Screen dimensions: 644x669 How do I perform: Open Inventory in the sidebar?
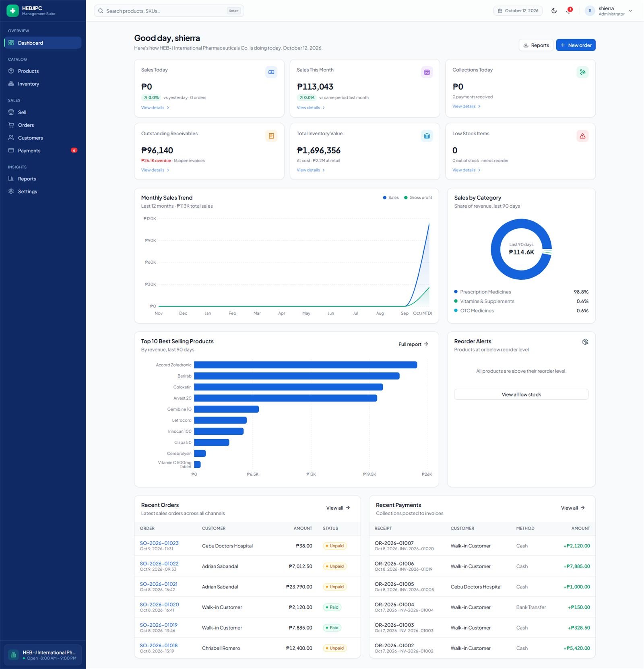click(x=43, y=84)
